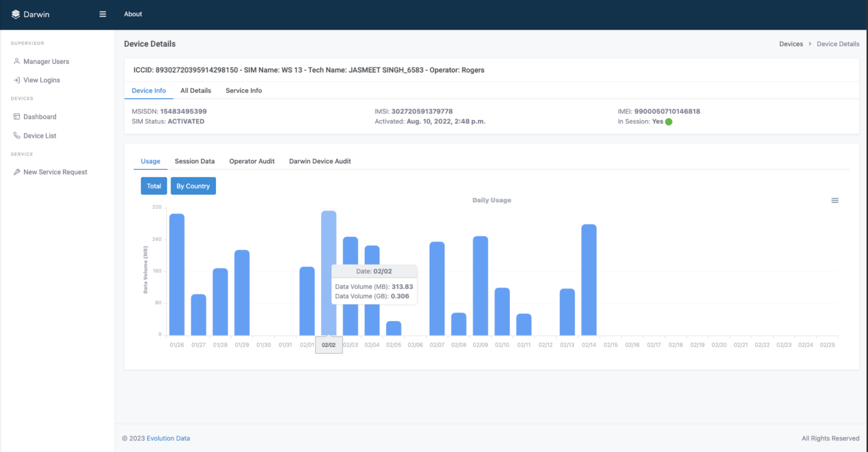
Task: Switch to the Service Info tab
Action: click(x=244, y=90)
